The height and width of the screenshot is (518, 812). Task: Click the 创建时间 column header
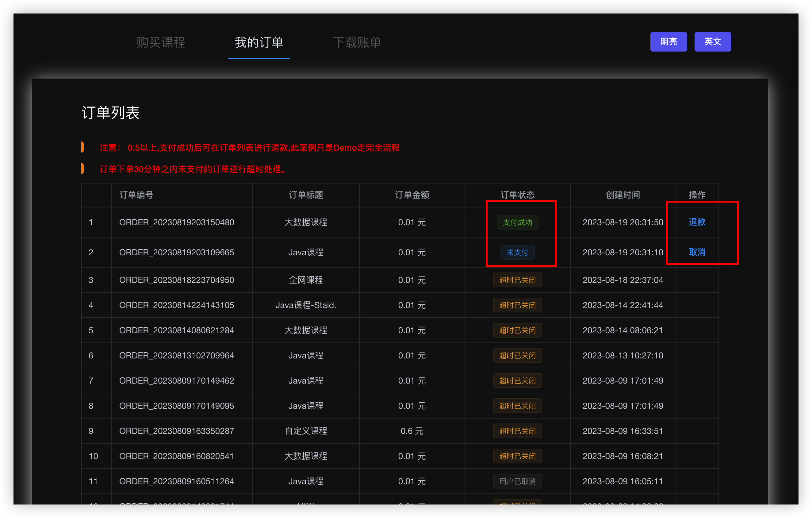tap(622, 195)
